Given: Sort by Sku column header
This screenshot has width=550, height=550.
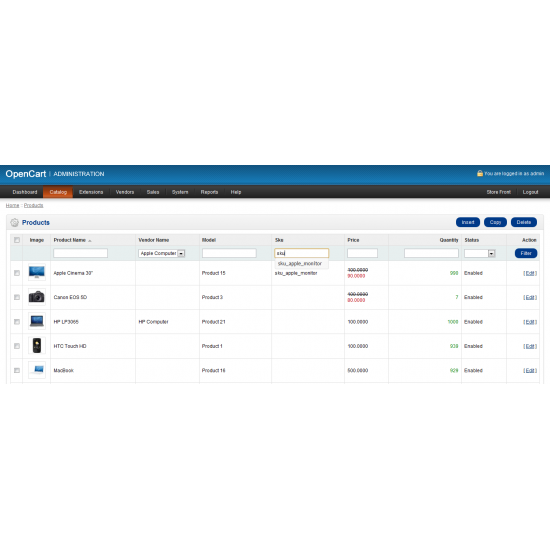Looking at the screenshot, I should [x=279, y=240].
